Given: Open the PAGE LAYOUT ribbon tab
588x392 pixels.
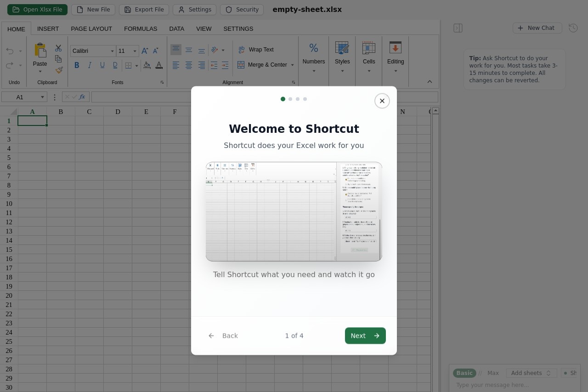Looking at the screenshot, I should pyautogui.click(x=91, y=28).
